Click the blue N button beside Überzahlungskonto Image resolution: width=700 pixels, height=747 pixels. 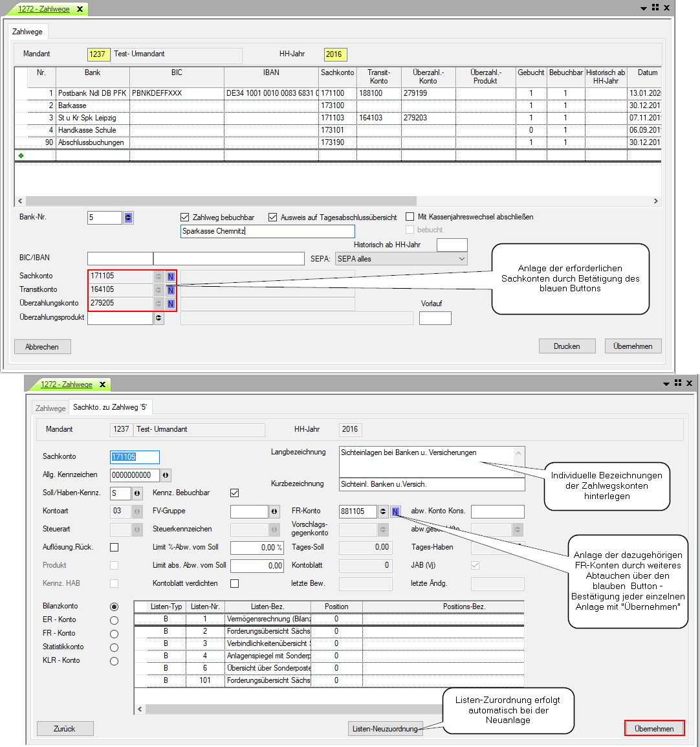pos(171,304)
